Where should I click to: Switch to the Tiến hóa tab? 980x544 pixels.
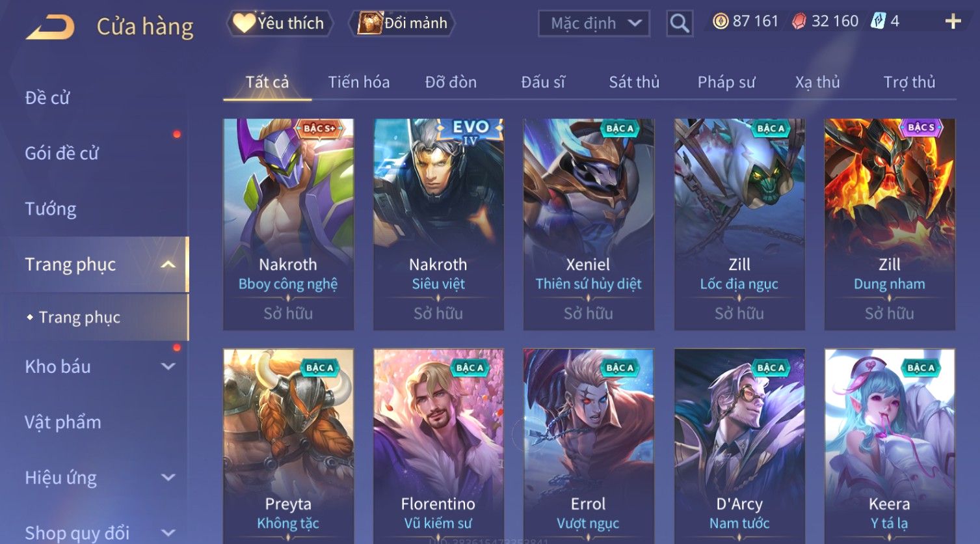coord(359,82)
